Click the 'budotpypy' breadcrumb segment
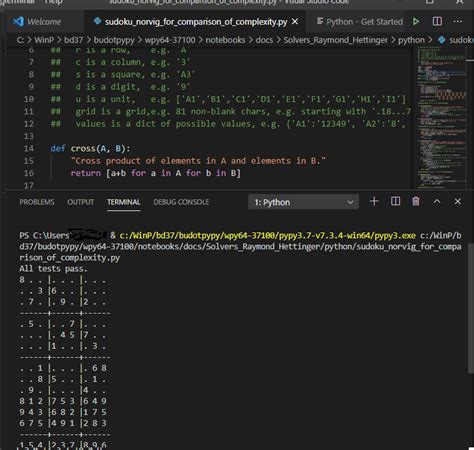Screen dimensions: 474x450 pos(114,40)
